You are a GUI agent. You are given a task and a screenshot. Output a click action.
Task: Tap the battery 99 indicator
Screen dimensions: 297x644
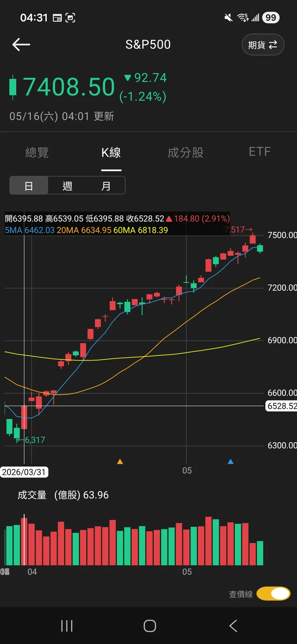271,17
